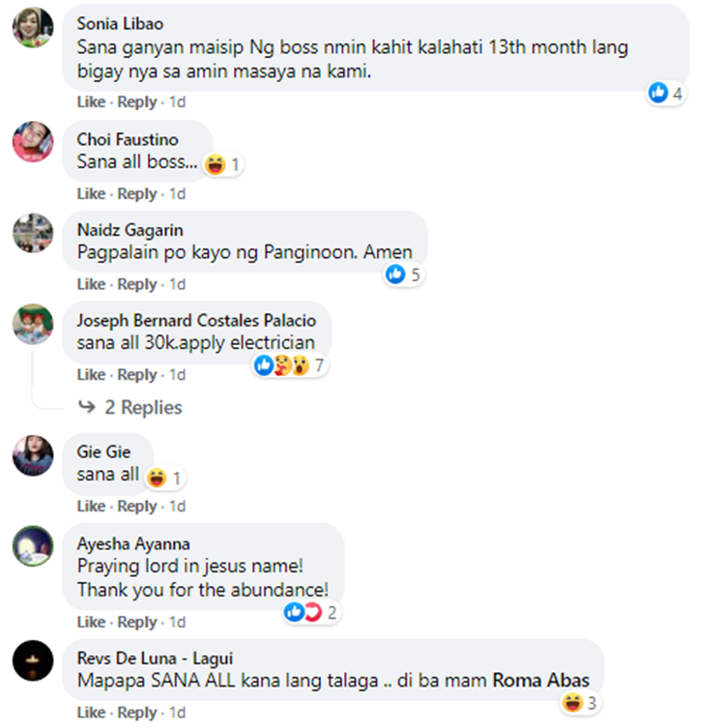
Task: Open the like reactions on Naidz Gagarin's comment
Action: tap(403, 275)
